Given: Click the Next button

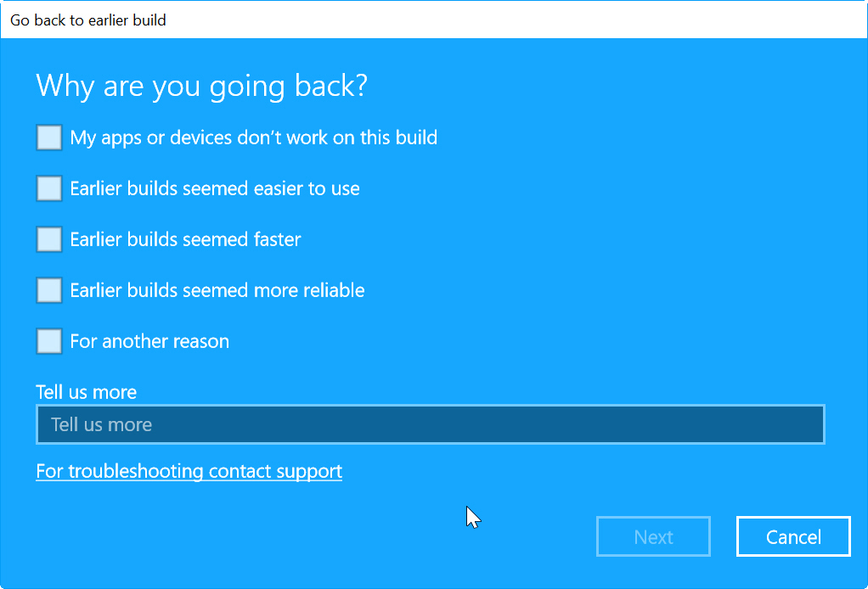Looking at the screenshot, I should [x=653, y=536].
